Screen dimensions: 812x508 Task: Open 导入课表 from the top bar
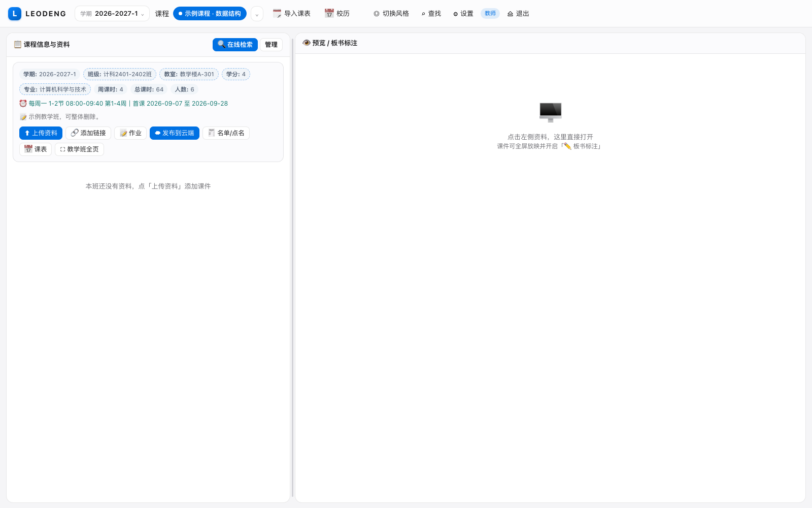click(x=292, y=14)
